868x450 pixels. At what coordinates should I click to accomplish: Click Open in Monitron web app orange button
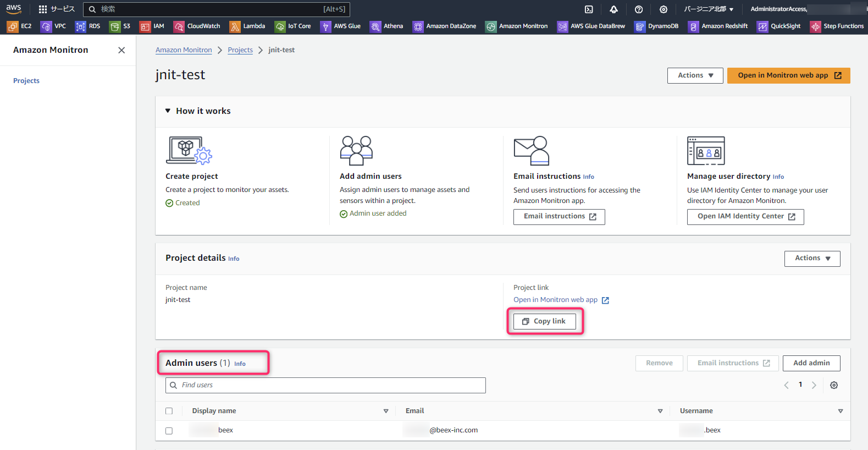click(x=789, y=75)
